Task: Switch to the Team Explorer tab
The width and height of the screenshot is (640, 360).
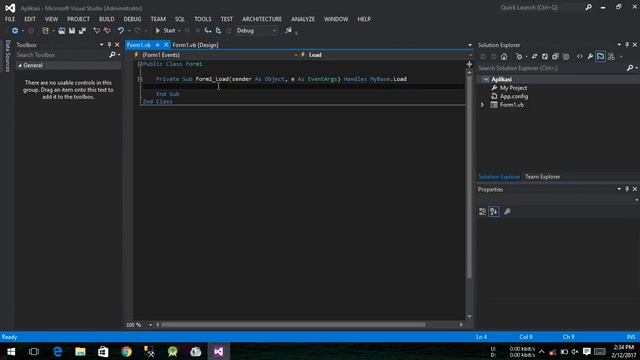Action: coord(542,177)
